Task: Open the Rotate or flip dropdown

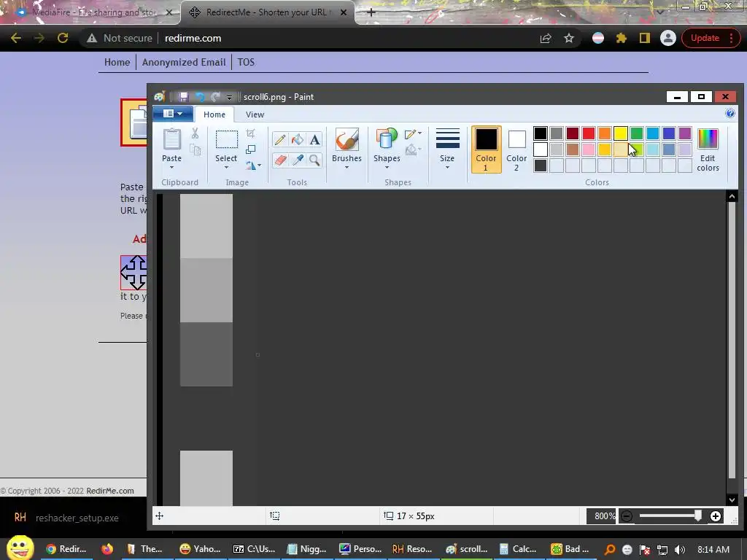Action: [x=253, y=166]
